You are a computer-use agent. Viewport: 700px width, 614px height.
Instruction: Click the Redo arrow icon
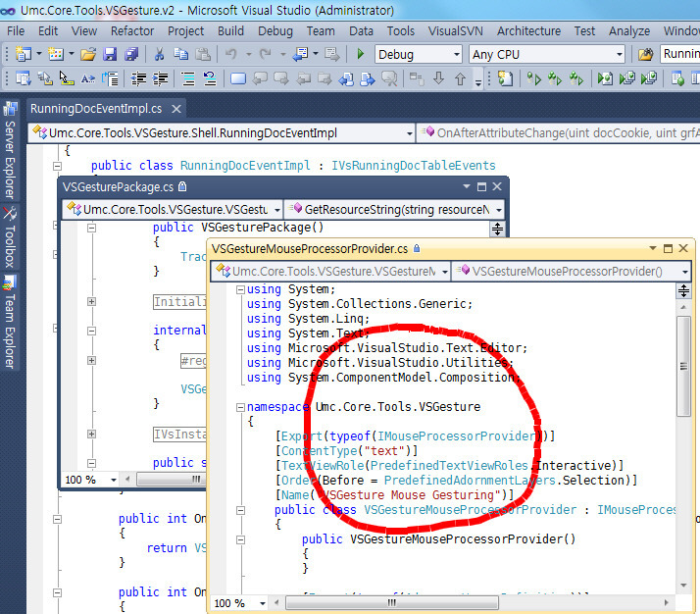coord(265,54)
